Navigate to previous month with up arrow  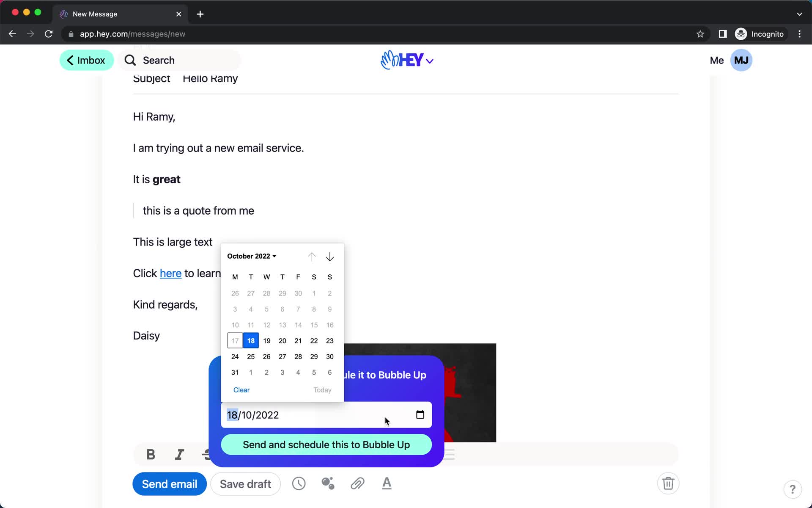(312, 257)
